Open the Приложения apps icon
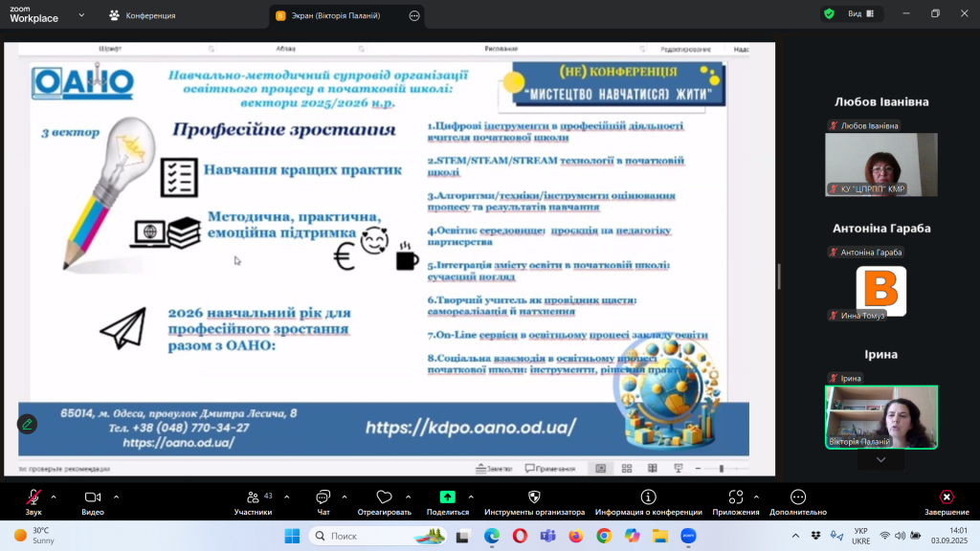This screenshot has height=551, width=980. point(735,497)
